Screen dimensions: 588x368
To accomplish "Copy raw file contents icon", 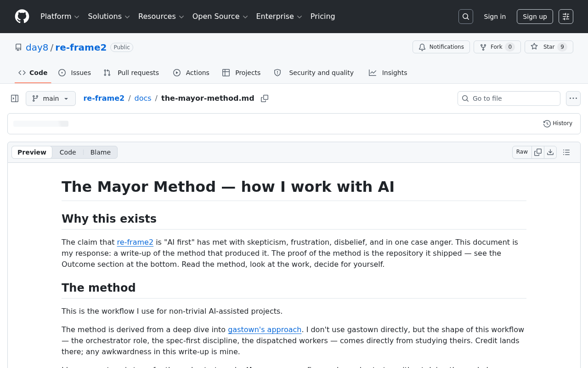I will coord(538,152).
